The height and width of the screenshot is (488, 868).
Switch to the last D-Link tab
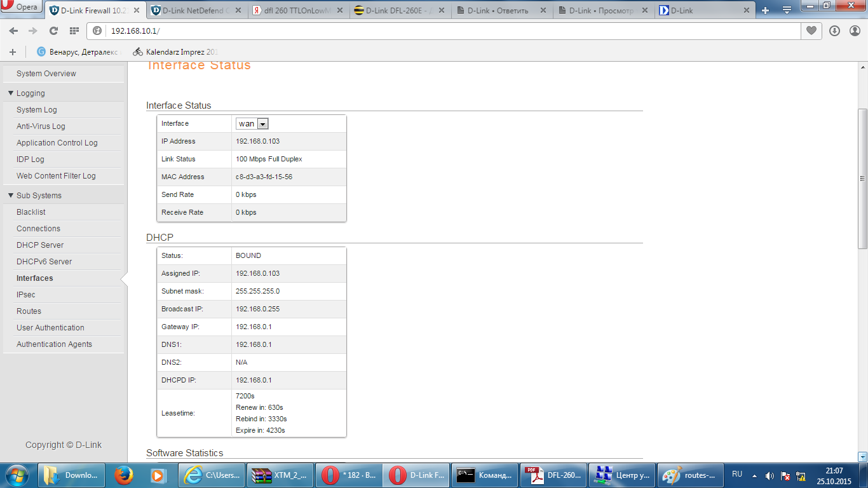point(705,11)
